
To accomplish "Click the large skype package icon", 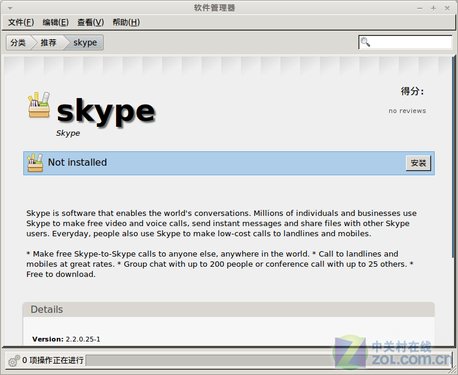I will [39, 105].
